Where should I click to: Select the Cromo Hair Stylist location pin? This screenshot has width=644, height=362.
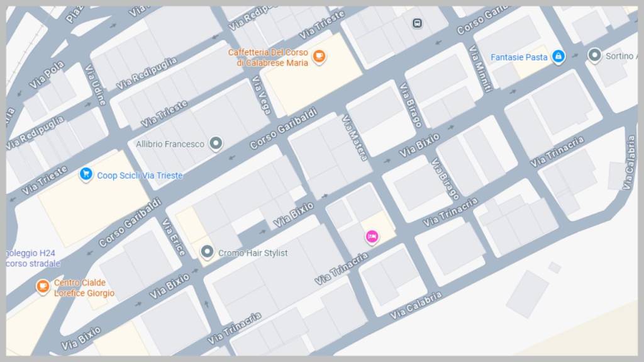207,252
